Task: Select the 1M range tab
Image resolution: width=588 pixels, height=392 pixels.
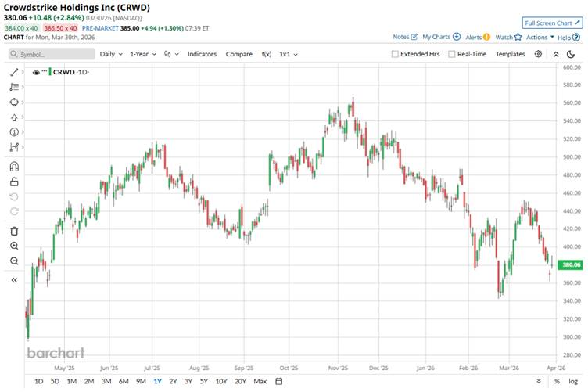Action: click(72, 381)
